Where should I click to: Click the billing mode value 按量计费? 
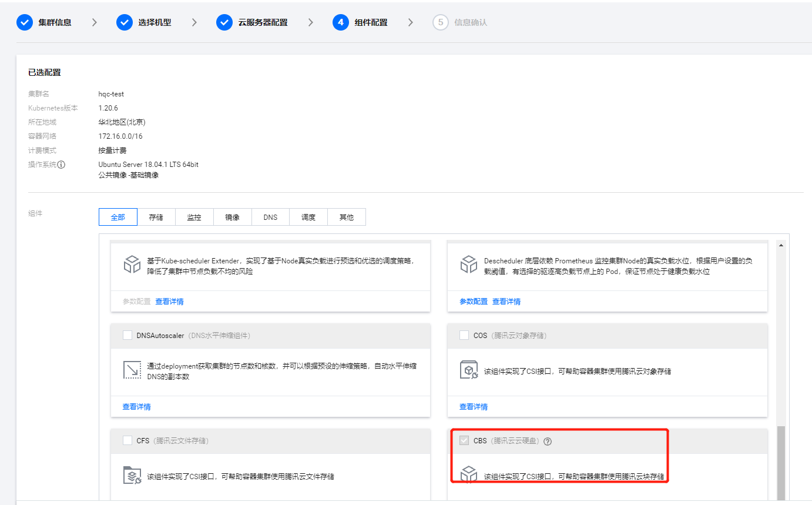pyautogui.click(x=113, y=151)
